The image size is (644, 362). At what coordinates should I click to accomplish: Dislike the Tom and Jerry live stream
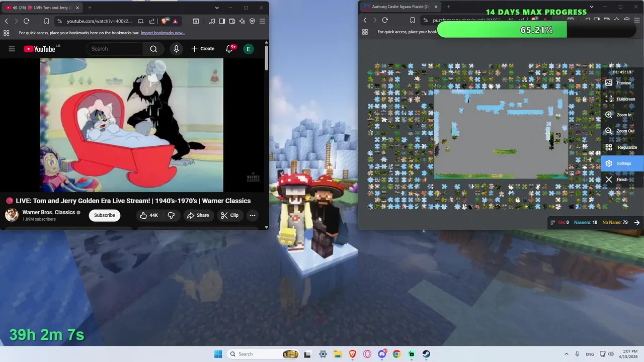pyautogui.click(x=171, y=215)
